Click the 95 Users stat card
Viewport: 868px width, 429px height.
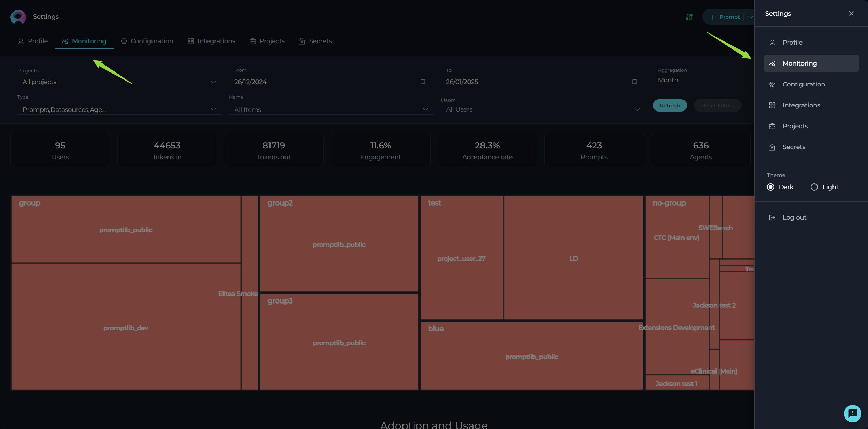pos(60,150)
